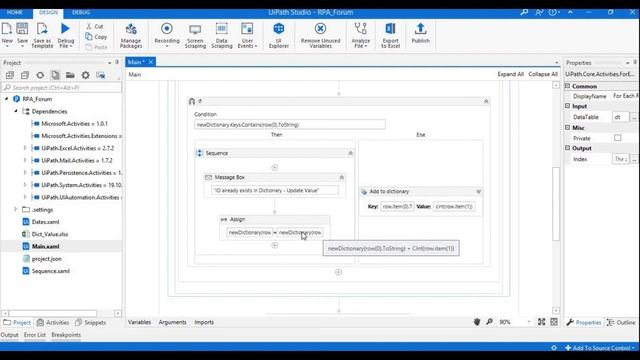Screen dimensions: 640x360
Task: Launch Data Scraping wizard
Action: point(222,35)
